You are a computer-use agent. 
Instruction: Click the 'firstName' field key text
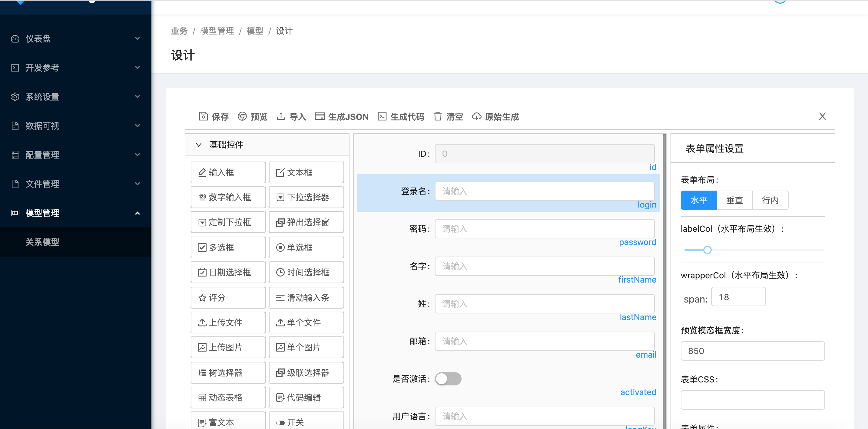tap(637, 280)
